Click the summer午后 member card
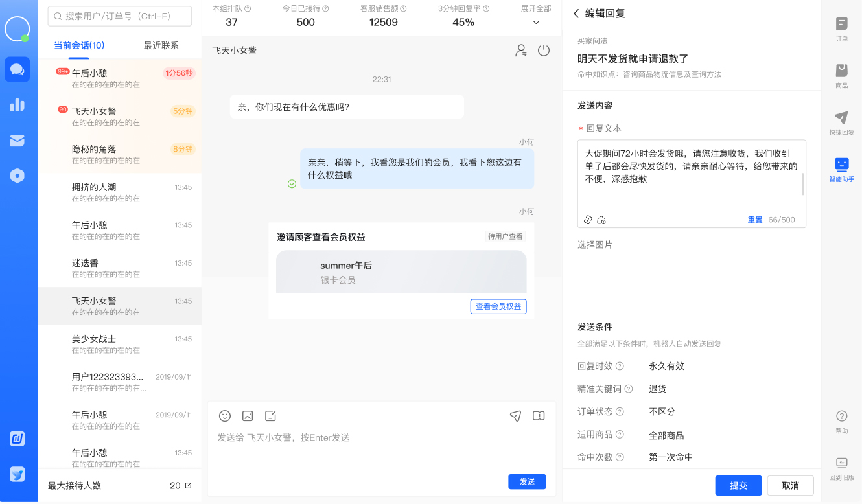Image resolution: width=862 pixels, height=504 pixels. (x=401, y=272)
